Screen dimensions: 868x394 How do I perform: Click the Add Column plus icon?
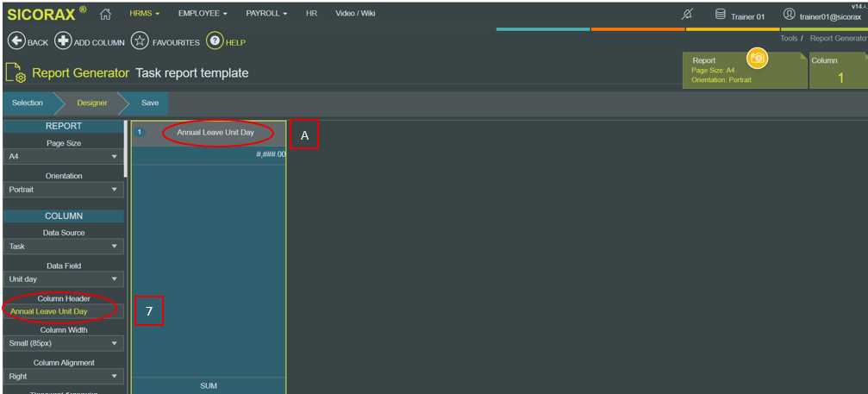coord(63,41)
